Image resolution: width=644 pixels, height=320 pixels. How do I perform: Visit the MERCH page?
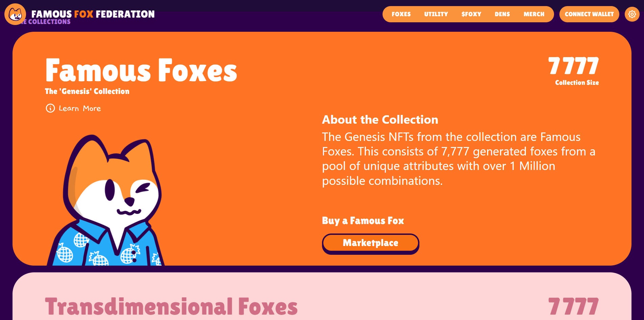534,14
